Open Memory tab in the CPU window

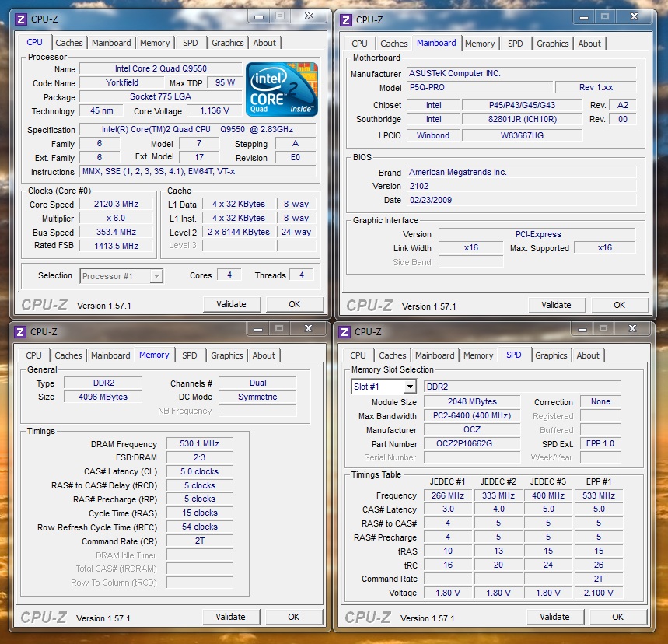click(x=155, y=43)
